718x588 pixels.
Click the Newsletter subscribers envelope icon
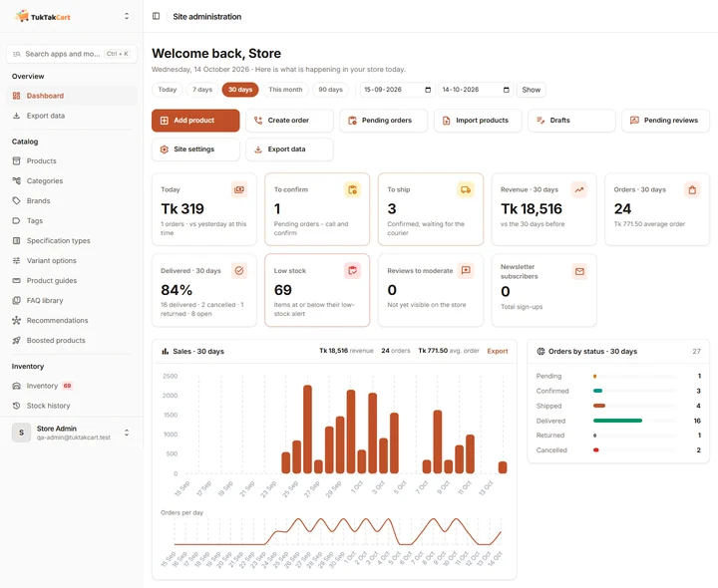coord(579,271)
